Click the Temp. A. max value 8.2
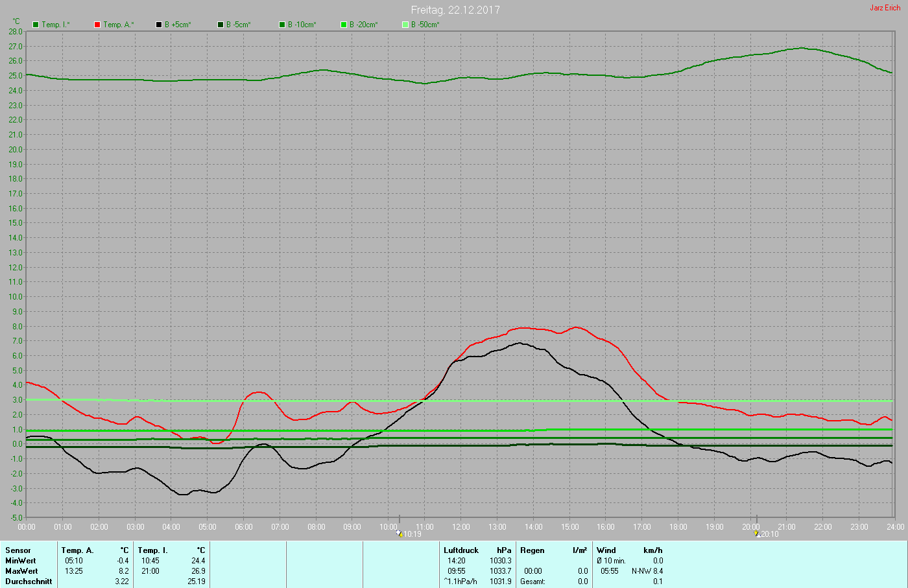 (123, 571)
